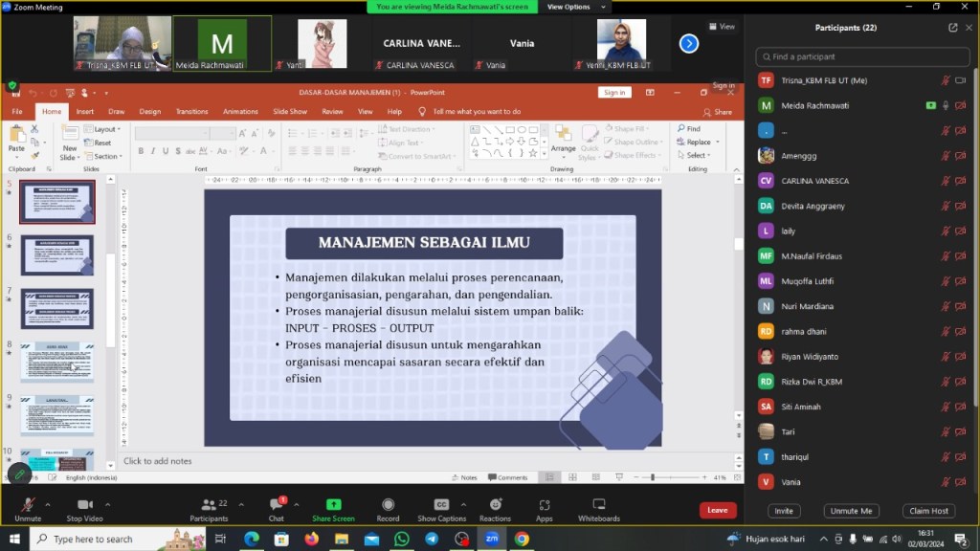Toggle Unmute microphone in Zoom toolbar
The image size is (980, 551).
28,507
